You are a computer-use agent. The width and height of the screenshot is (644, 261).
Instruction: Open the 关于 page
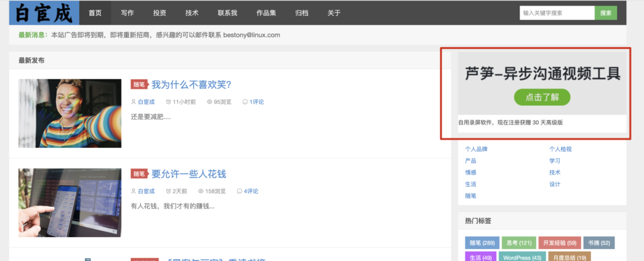pos(334,13)
